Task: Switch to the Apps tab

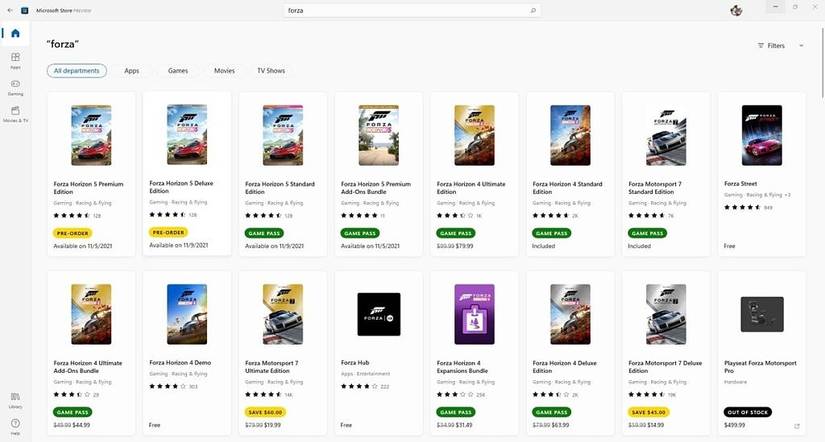Action: click(132, 71)
